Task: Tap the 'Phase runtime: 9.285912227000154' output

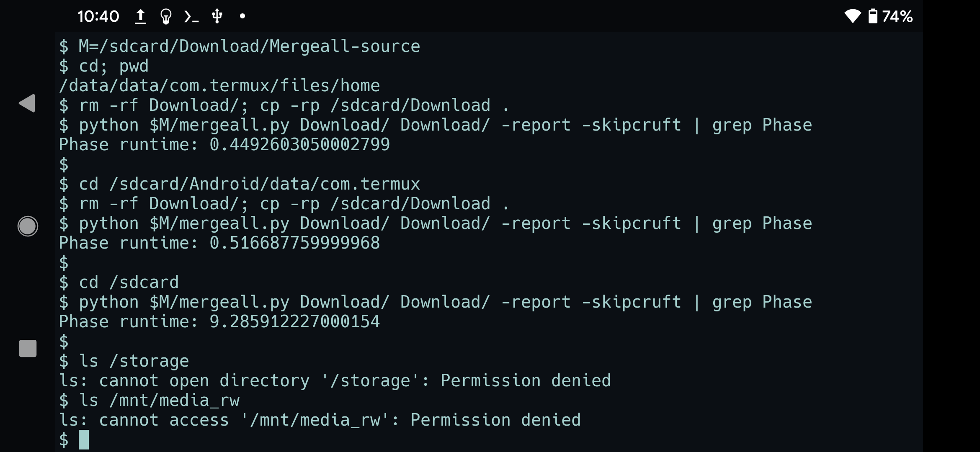Action: pos(219,322)
